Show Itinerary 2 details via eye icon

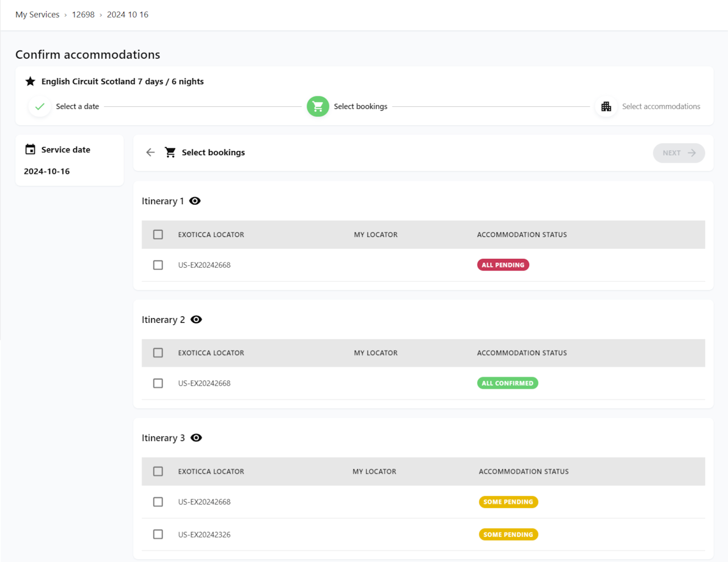tap(196, 319)
